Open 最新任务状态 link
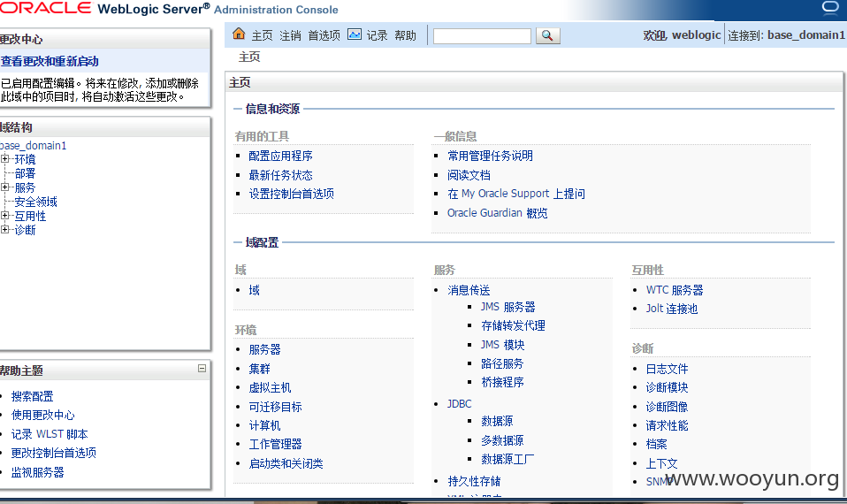Viewport: 847px width, 504px height. click(x=280, y=175)
